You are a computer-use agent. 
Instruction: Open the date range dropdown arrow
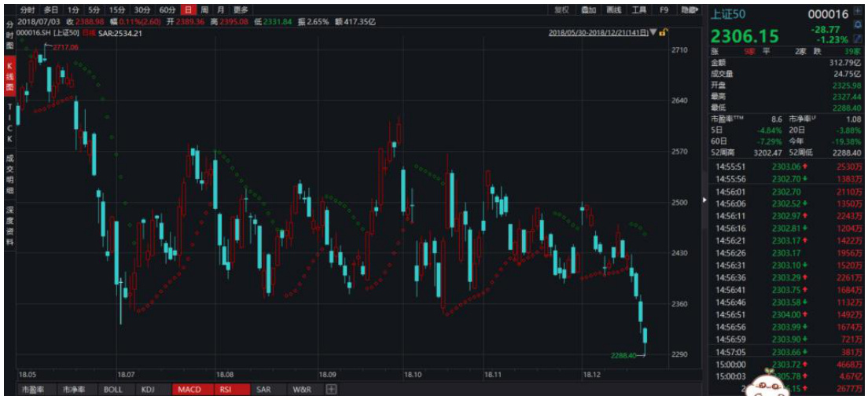coord(653,33)
